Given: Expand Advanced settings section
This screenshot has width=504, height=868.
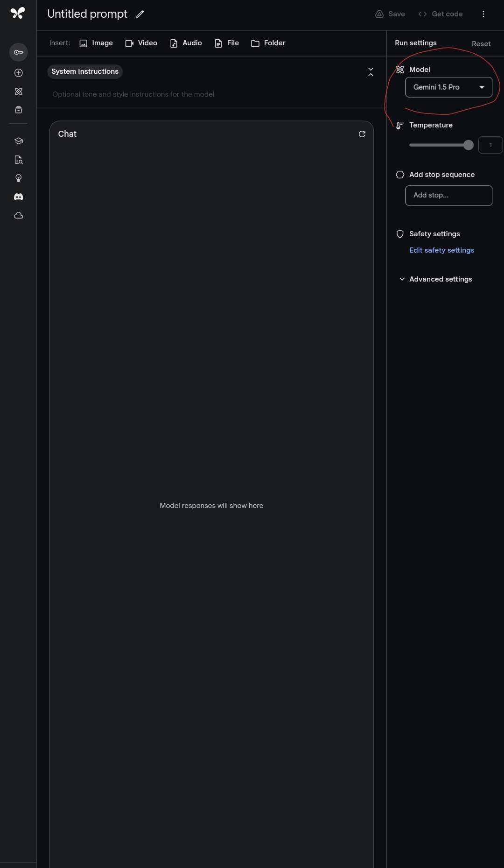Looking at the screenshot, I should 436,279.
